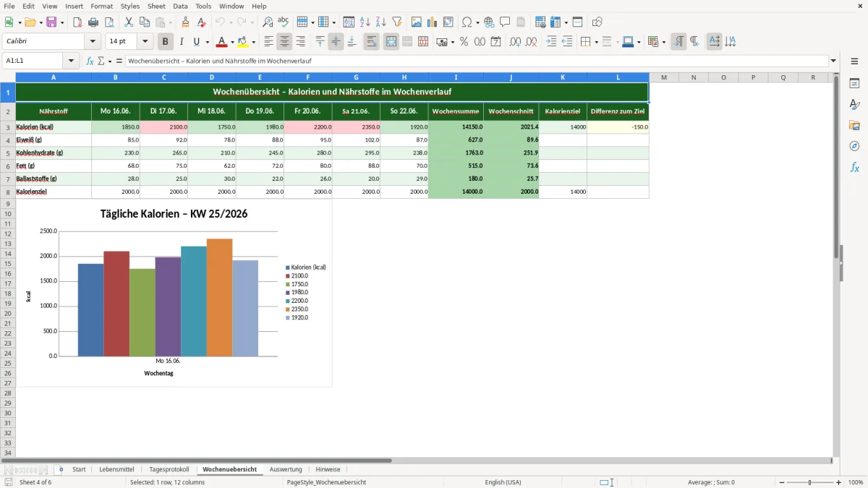Switch to the Tagesprotokoll sheet tab
This screenshot has height=488, width=868.
[x=169, y=470]
